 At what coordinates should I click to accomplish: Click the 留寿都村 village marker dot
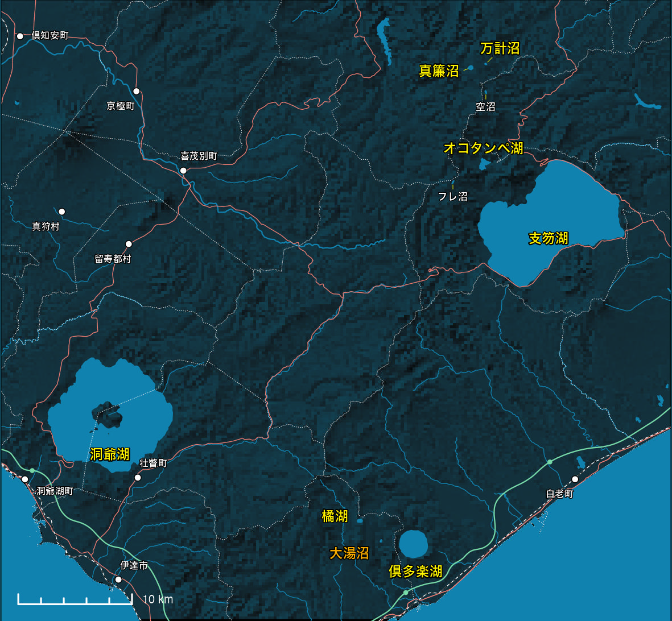[129, 244]
